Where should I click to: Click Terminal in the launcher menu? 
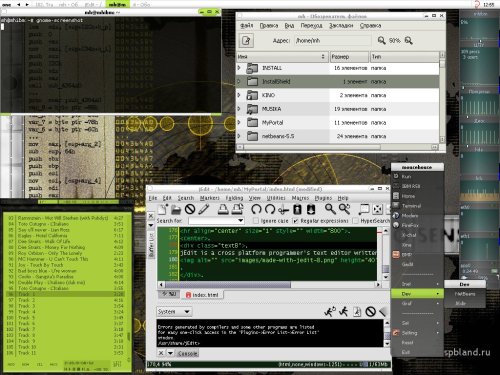417,206
